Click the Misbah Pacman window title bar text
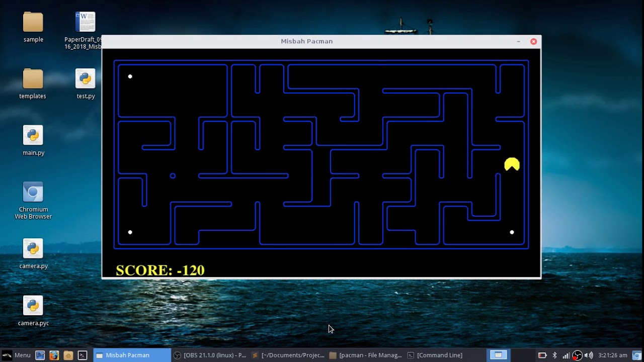 (x=306, y=41)
